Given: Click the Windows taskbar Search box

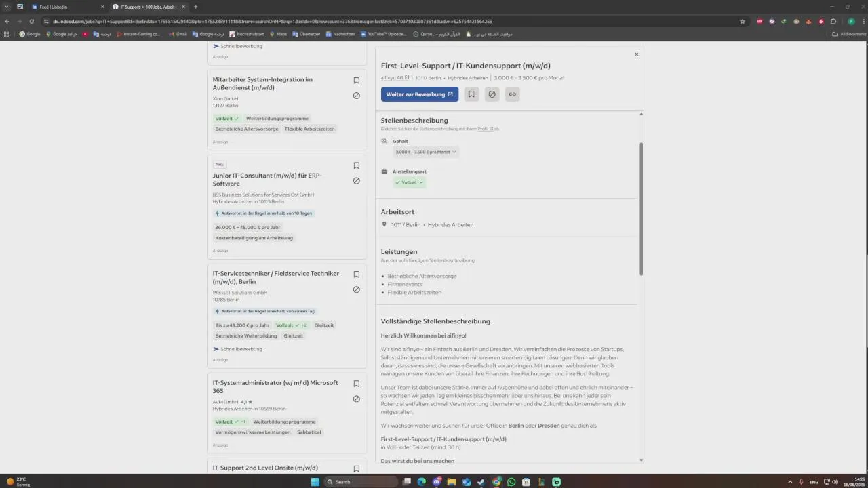Looking at the screenshot, I should pos(360,482).
